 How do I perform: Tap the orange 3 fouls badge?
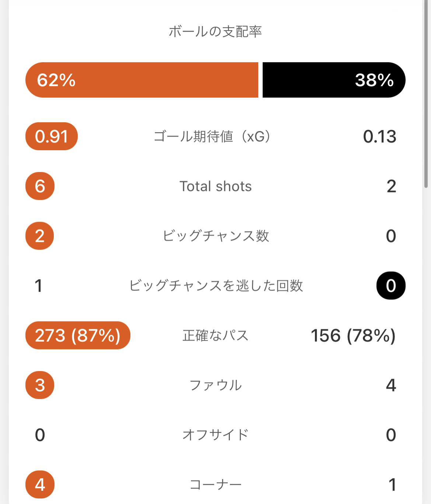pos(40,385)
